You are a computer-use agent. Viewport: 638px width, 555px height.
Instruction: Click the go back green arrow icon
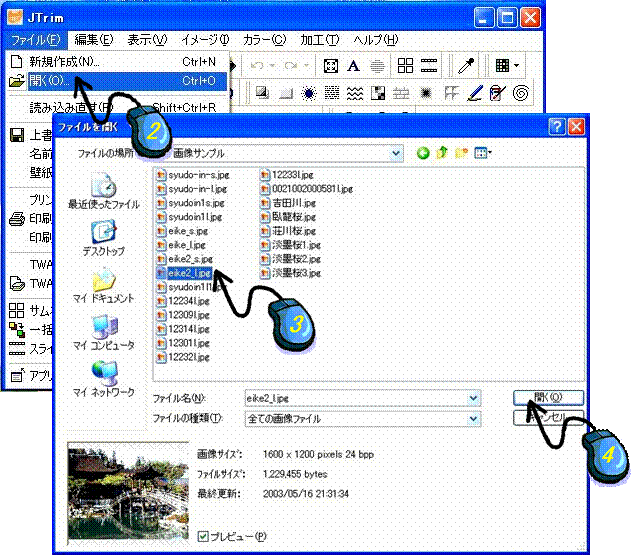click(x=422, y=153)
